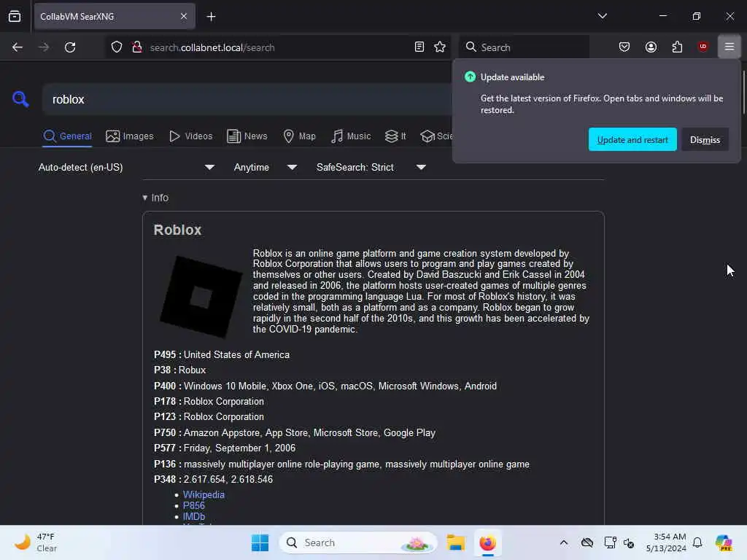Open the Firefox account icon
Viewport: 747px width, 560px height.
[651, 47]
